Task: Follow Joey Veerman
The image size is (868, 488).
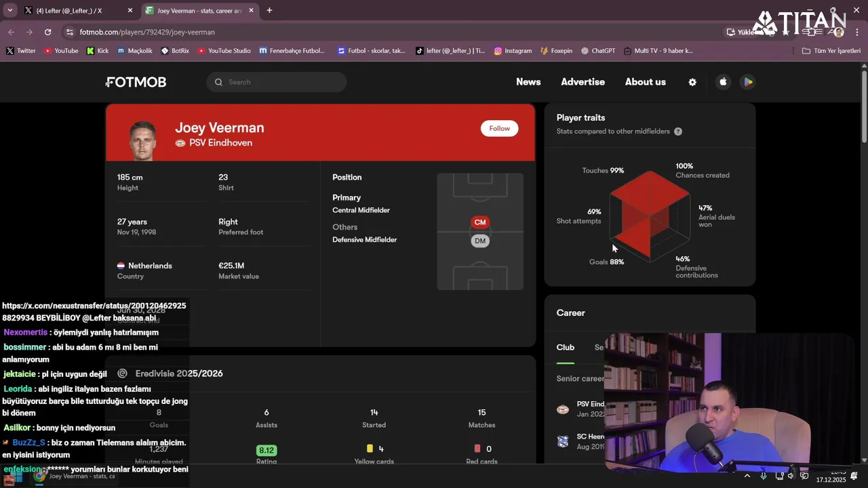Action: coord(499,128)
